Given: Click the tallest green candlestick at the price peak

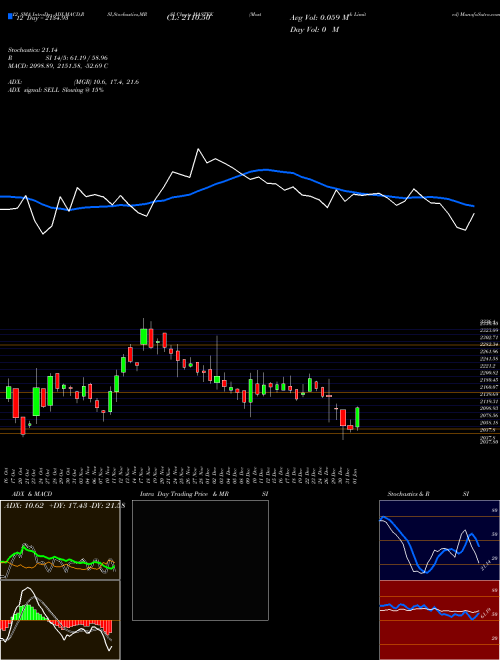Looking at the screenshot, I should [x=144, y=337].
